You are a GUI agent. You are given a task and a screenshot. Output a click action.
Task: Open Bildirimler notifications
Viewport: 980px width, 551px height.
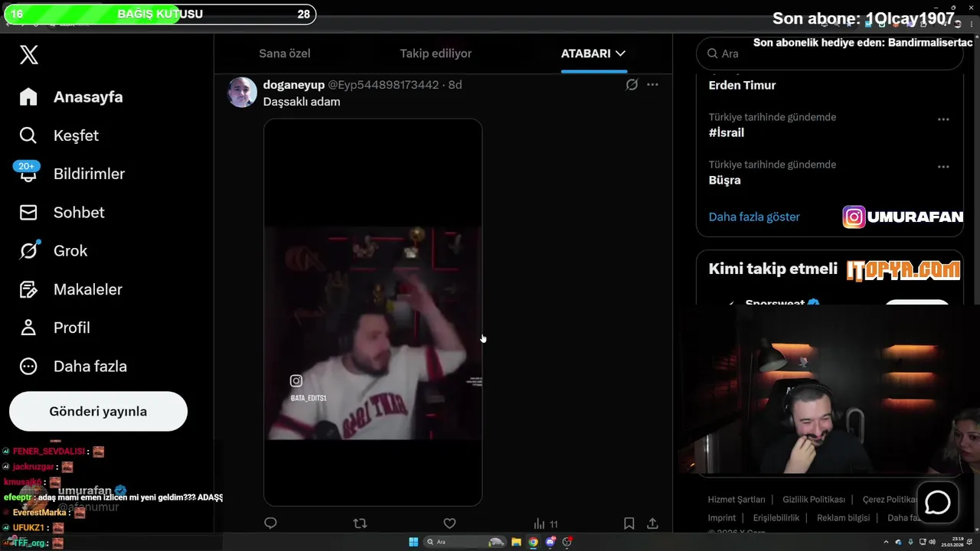coord(72,174)
